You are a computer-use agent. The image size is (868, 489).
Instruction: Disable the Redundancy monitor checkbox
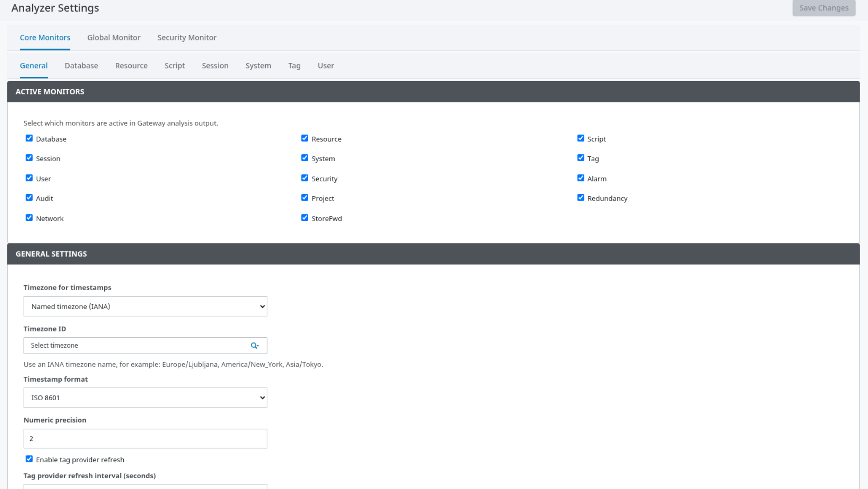[x=581, y=198]
